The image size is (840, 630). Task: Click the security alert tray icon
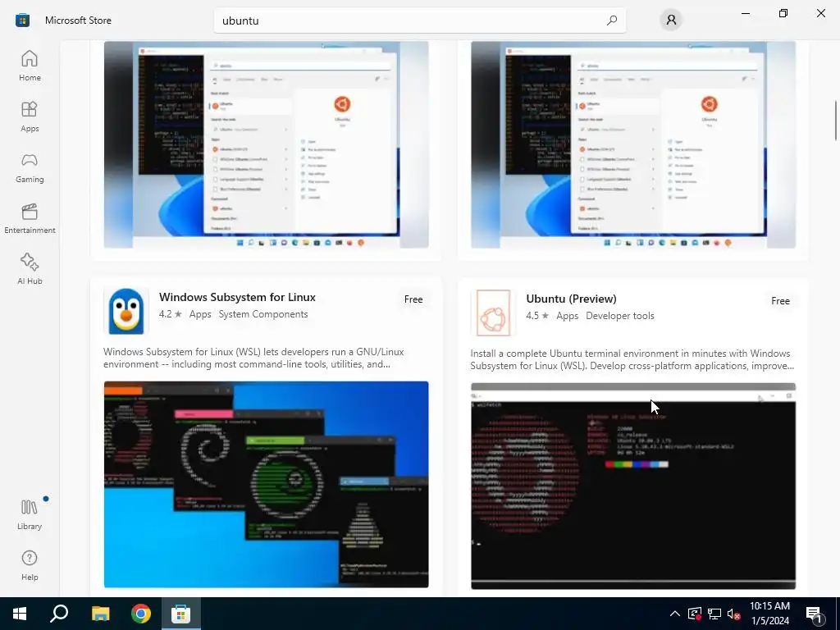point(695,614)
